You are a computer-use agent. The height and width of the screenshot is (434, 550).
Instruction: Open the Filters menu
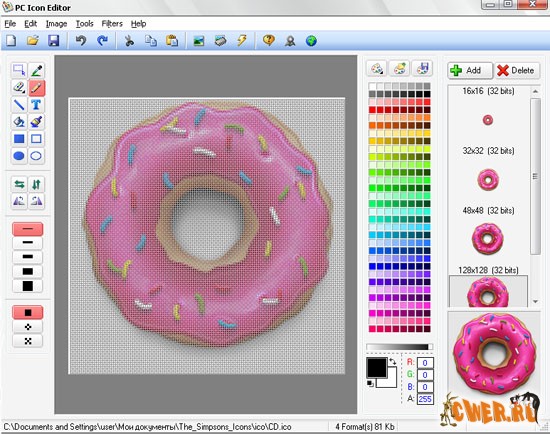click(112, 24)
